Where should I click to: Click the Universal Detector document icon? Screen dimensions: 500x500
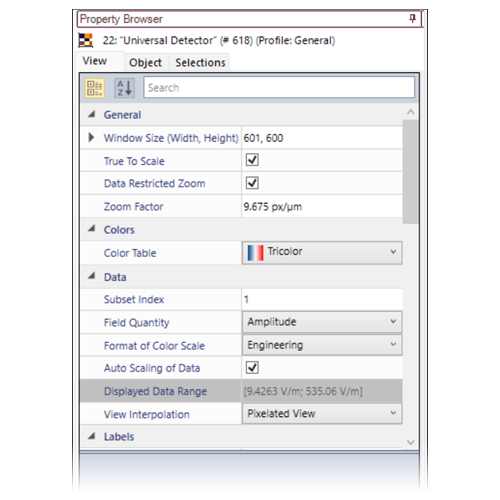pyautogui.click(x=86, y=40)
